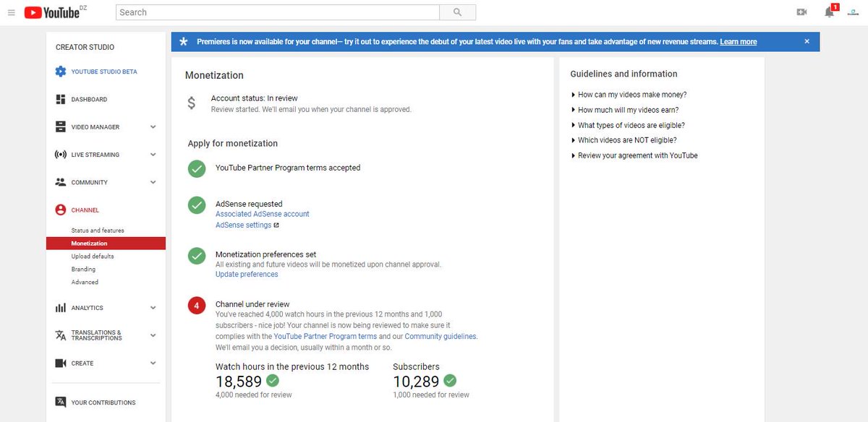The width and height of the screenshot is (868, 422).
Task: Open the notifications bell
Action: 830,12
